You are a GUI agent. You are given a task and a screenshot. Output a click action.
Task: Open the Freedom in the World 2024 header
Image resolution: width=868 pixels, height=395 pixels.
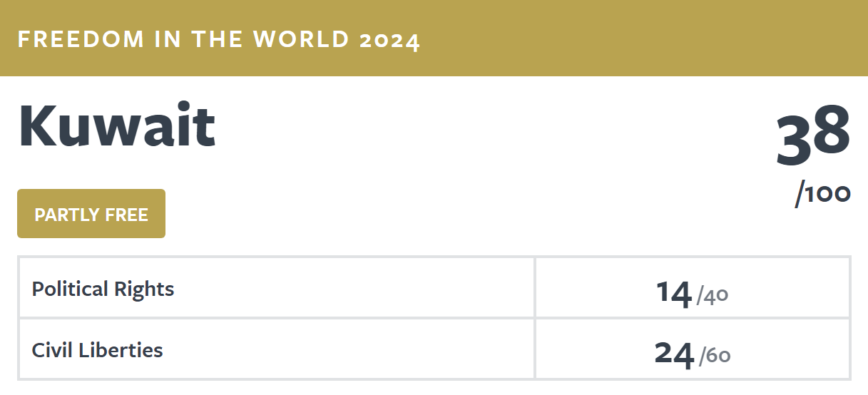[219, 39]
